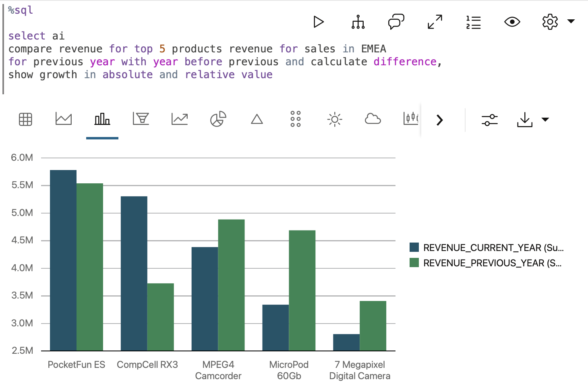Open the dependencies hierarchy icon
588x386 pixels.
358,22
